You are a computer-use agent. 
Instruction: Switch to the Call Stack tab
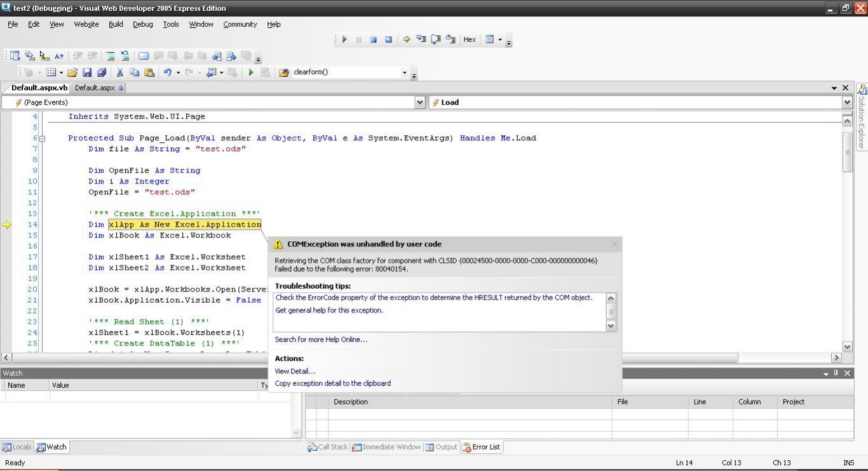click(328, 447)
